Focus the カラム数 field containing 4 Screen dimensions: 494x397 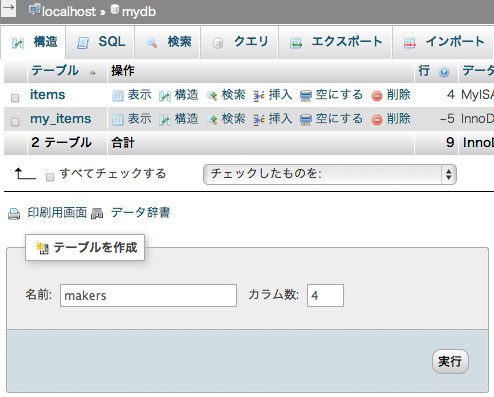coord(325,295)
